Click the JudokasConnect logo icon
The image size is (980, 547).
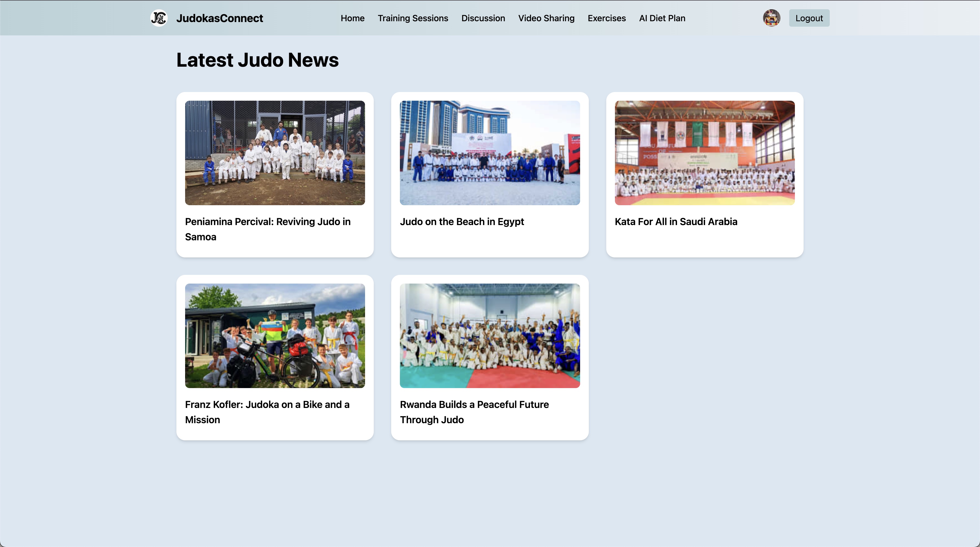click(159, 18)
